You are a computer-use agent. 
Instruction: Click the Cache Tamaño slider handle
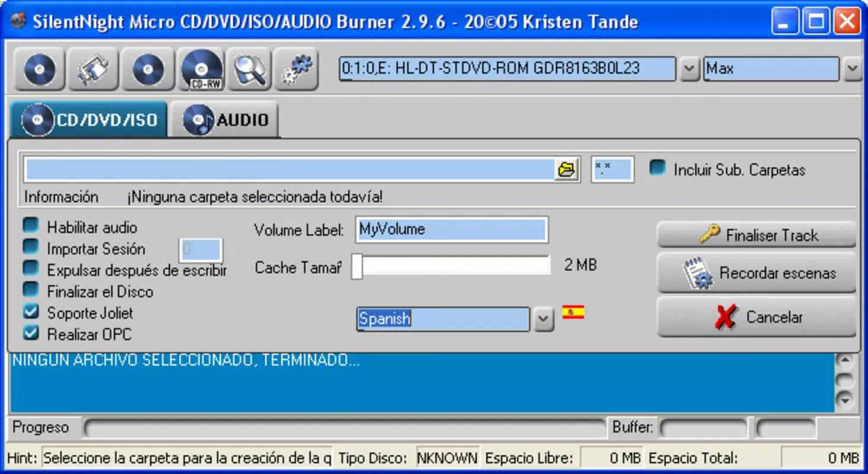point(357,266)
